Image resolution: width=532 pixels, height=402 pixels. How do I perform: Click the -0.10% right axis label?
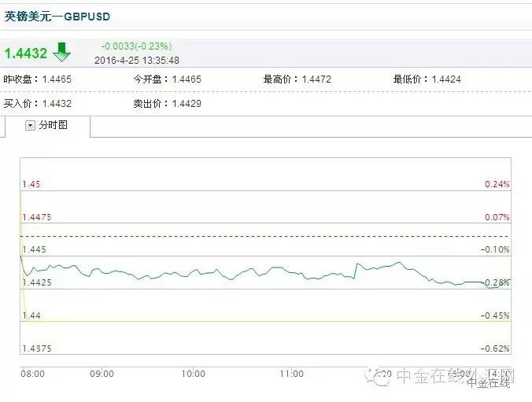tap(495, 249)
